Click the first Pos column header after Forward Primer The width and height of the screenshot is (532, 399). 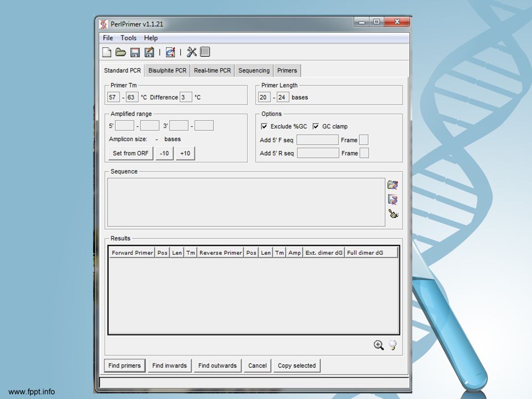pyautogui.click(x=162, y=253)
